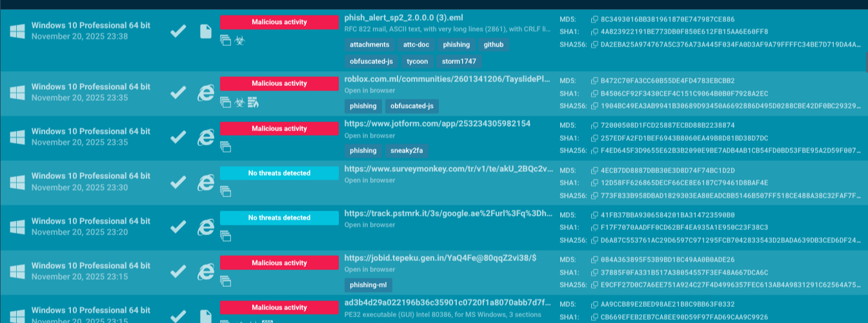The height and width of the screenshot is (323, 868).
Task: Copy MD5 hash 41FB37BBA9306584201BA314723590B0
Action: click(594, 215)
